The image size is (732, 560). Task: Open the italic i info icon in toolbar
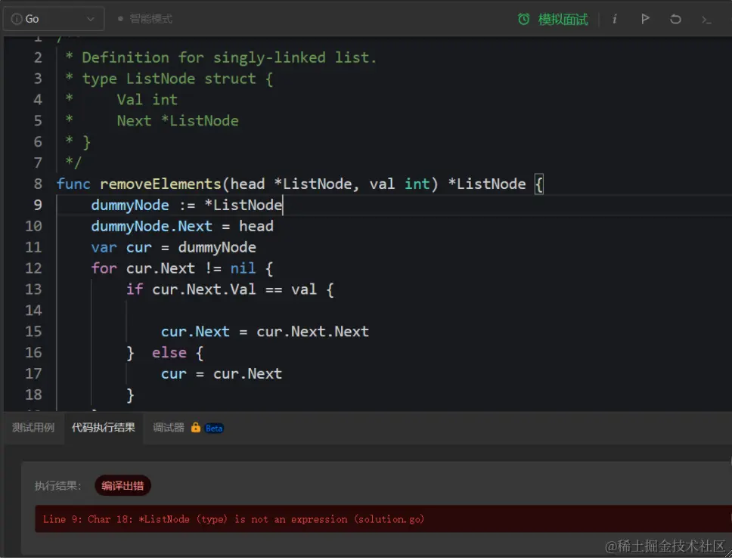(614, 19)
